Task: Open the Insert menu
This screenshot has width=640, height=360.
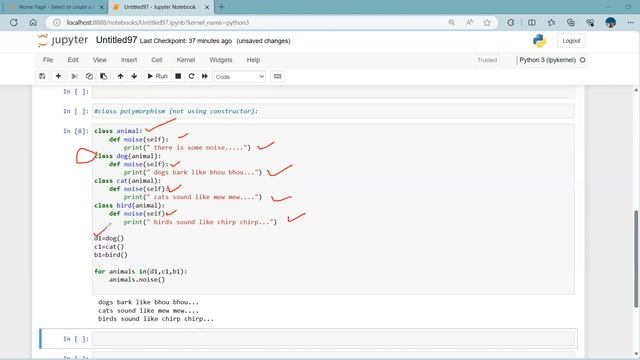Action: click(x=129, y=60)
